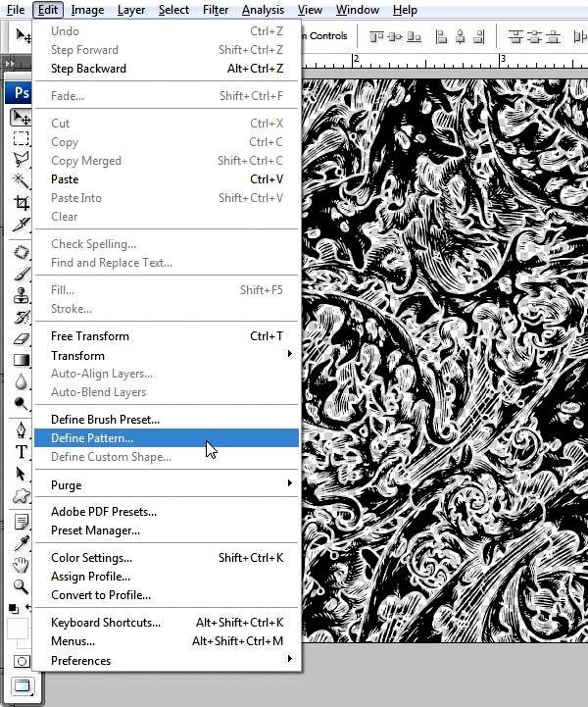Expand the Preferences submenu

[167, 660]
